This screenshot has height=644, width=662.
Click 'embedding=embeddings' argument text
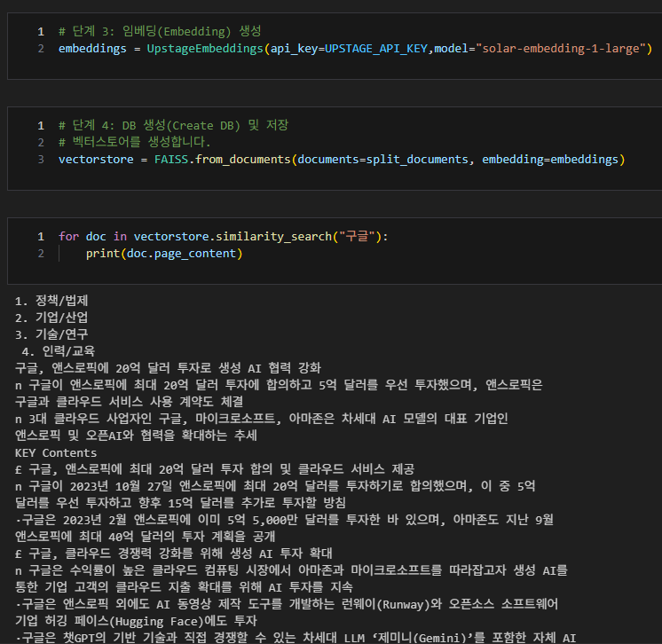(x=550, y=159)
